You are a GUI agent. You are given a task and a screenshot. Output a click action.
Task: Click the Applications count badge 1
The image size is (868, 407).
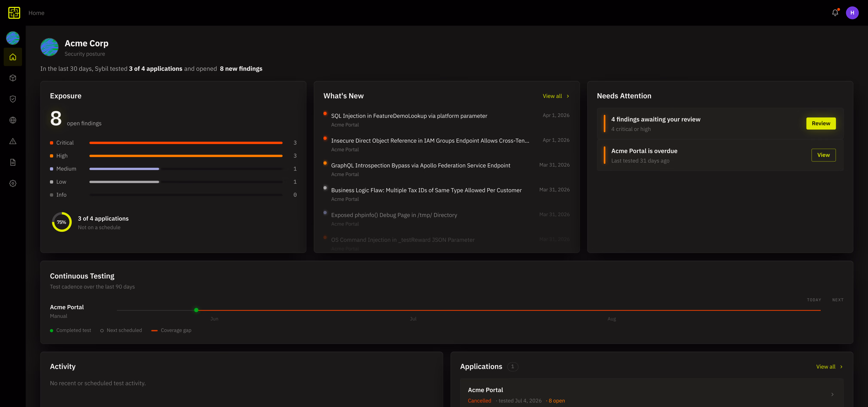[512, 367]
